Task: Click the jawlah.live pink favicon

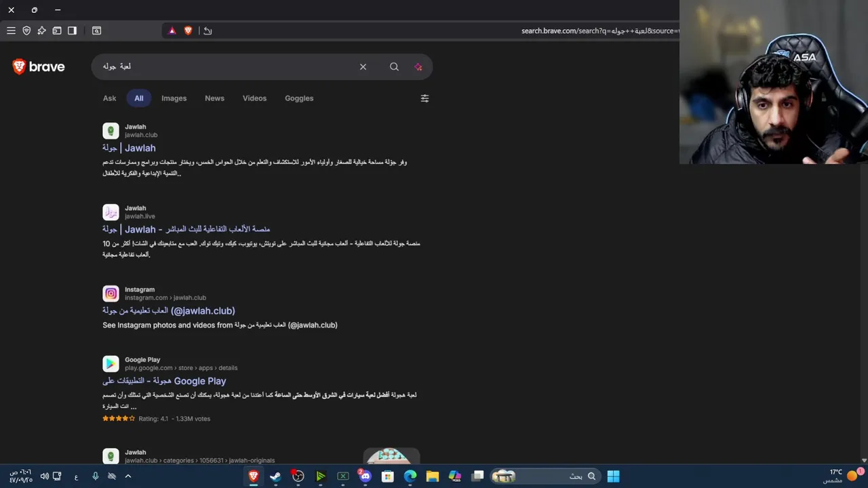Action: click(x=111, y=212)
